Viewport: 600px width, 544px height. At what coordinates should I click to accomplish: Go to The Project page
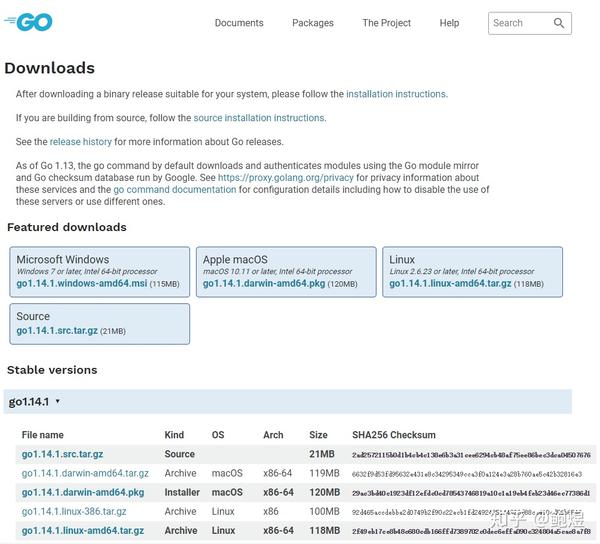386,23
